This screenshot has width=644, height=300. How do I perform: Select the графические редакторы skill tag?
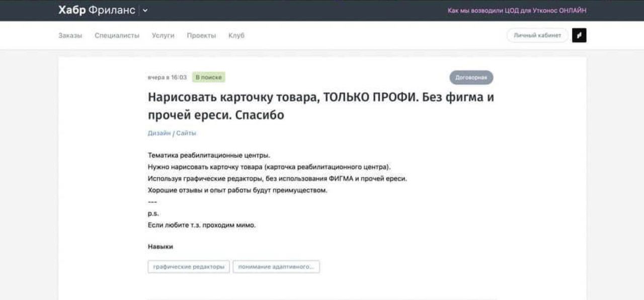point(189,267)
